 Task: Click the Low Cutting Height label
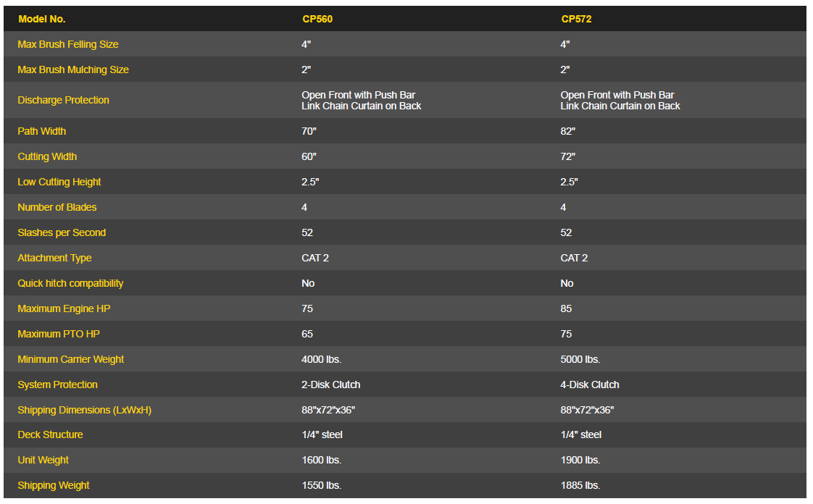[59, 182]
